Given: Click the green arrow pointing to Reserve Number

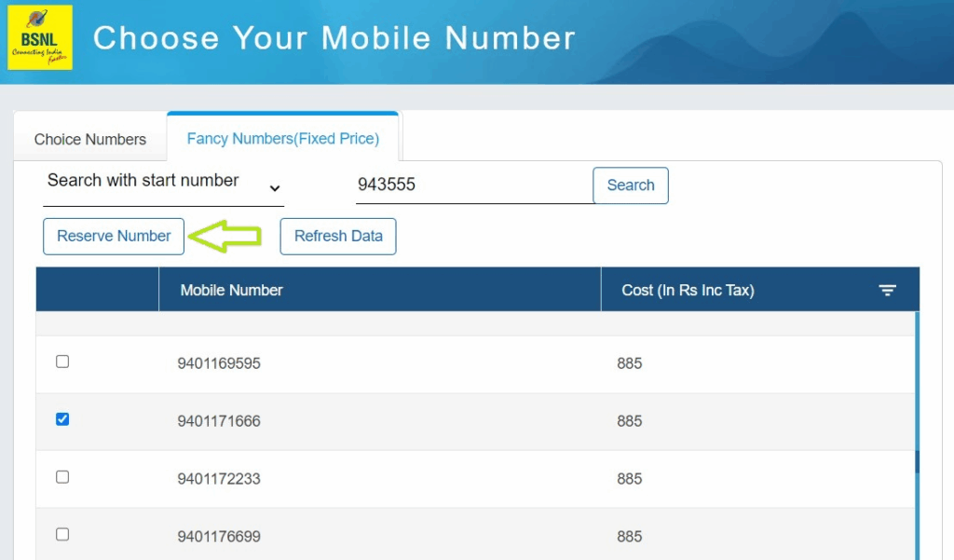Looking at the screenshot, I should (x=225, y=237).
